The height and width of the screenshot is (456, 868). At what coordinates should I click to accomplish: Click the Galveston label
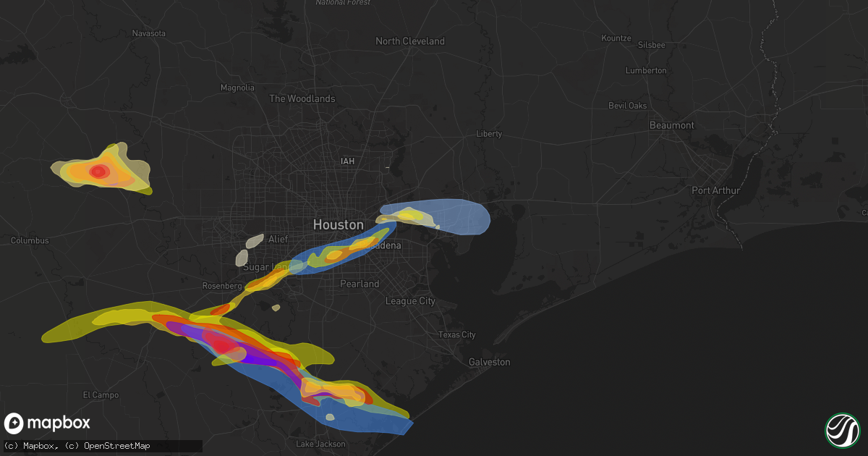[489, 362]
